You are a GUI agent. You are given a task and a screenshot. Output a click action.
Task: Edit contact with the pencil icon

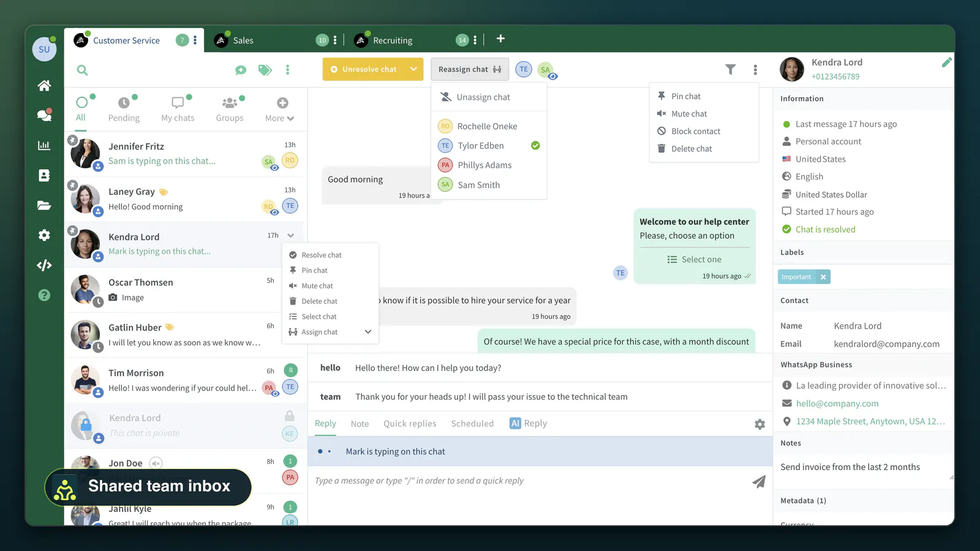(947, 62)
